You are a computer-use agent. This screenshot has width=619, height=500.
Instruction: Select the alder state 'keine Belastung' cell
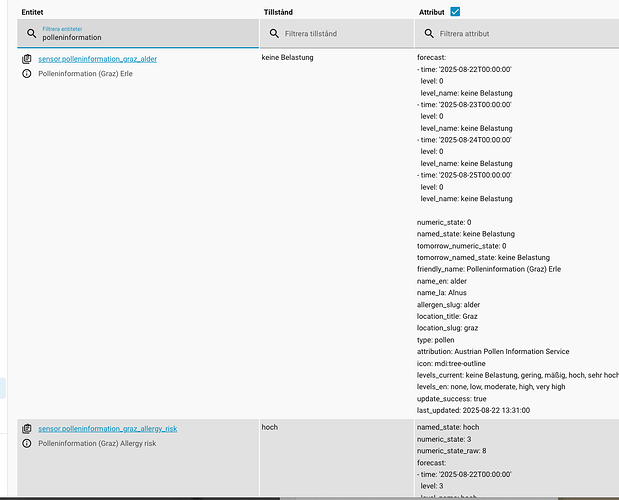point(288,58)
